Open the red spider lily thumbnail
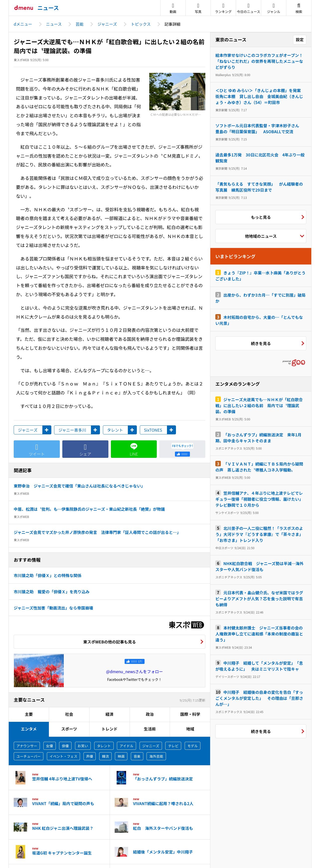This screenshot has height=868, width=320. [39, 671]
